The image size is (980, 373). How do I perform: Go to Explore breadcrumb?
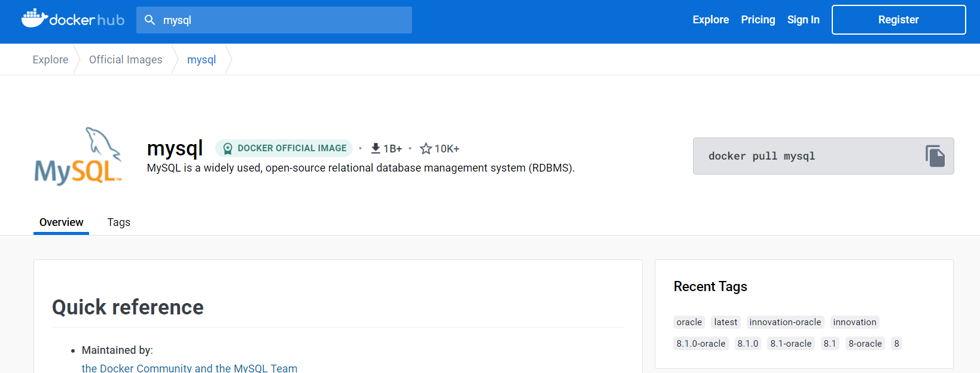pos(50,60)
